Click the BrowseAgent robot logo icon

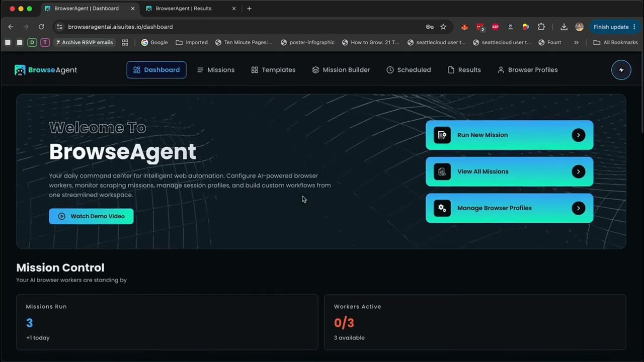pos(20,70)
